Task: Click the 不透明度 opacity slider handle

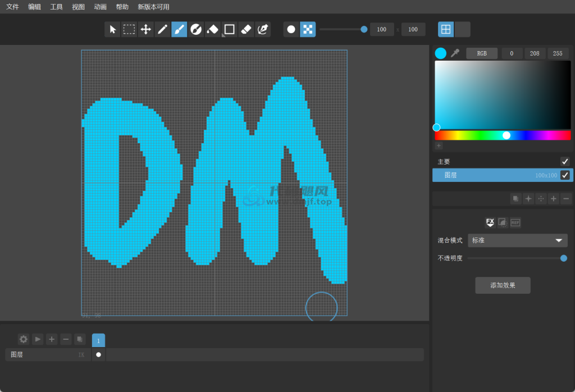Action: (564, 258)
